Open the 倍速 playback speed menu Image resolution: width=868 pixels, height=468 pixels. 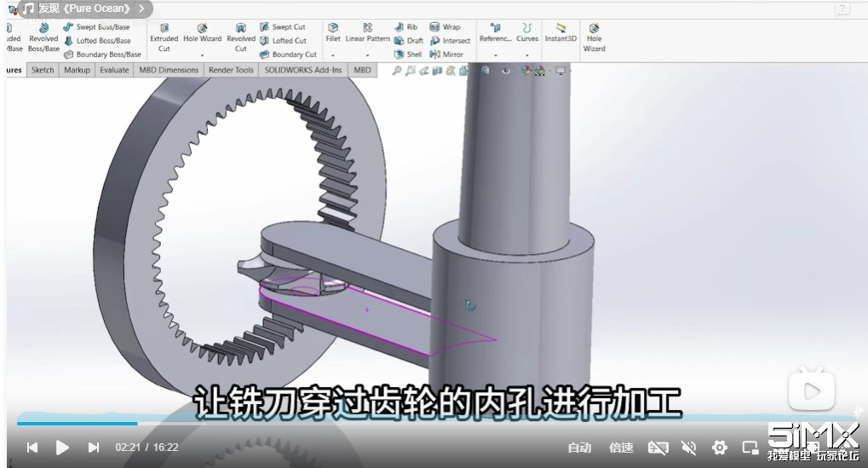click(x=621, y=448)
